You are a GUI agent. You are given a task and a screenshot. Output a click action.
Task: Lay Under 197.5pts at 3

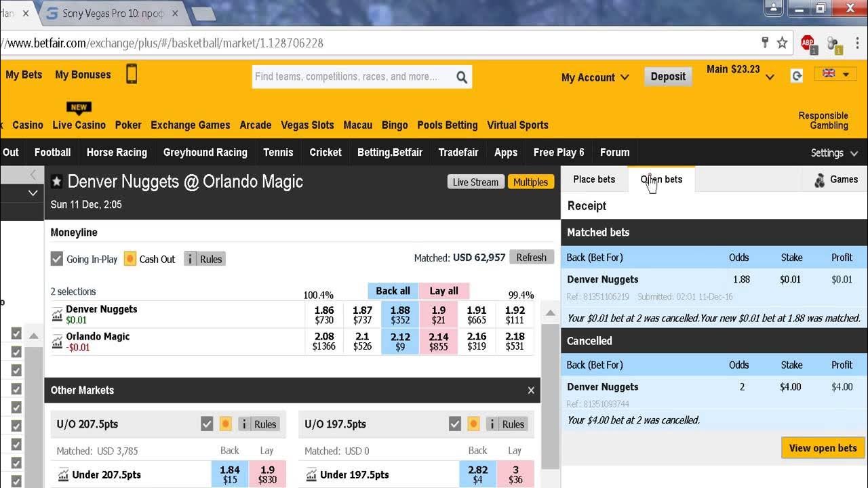tap(515, 474)
